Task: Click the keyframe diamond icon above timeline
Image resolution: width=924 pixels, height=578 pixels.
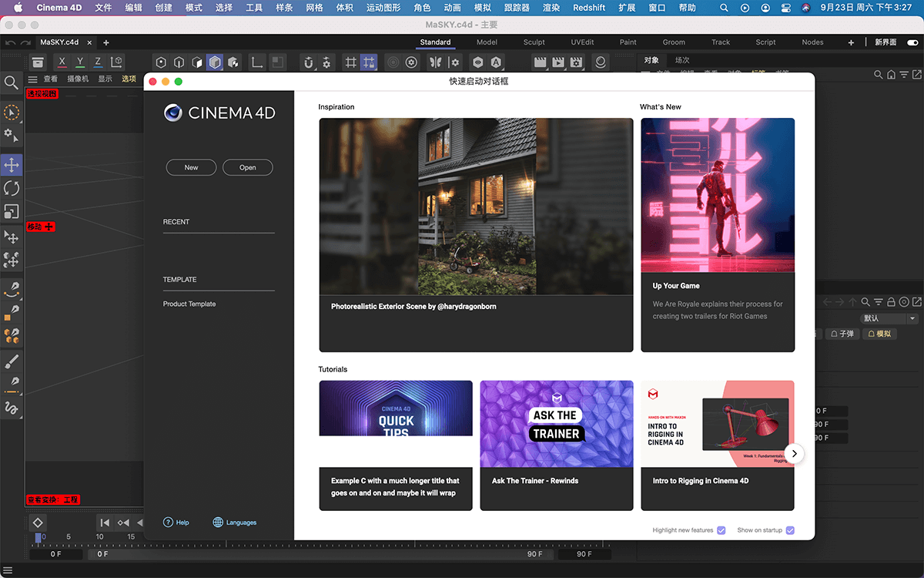Action: pyautogui.click(x=38, y=523)
